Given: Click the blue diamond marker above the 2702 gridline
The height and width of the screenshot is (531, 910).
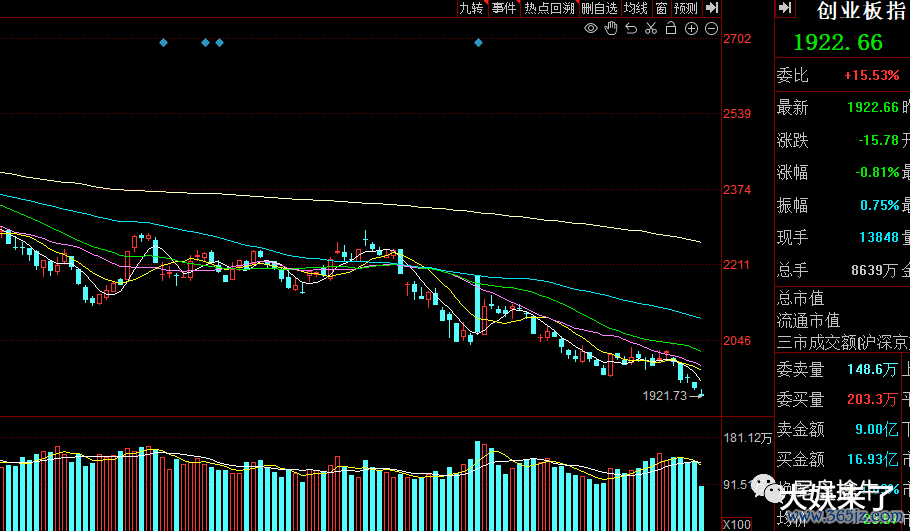Looking at the screenshot, I should click(478, 43).
